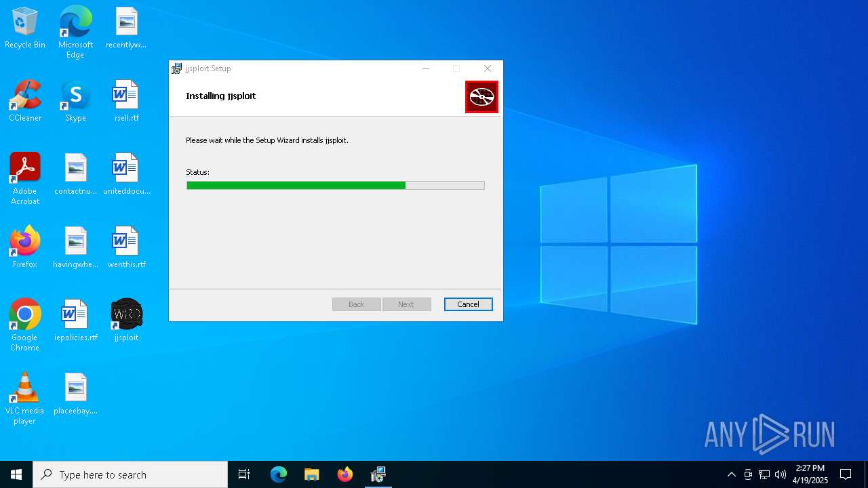Open Adobe Acrobat desktop shortcut
Viewport: 868px width, 488px height.
25,179
